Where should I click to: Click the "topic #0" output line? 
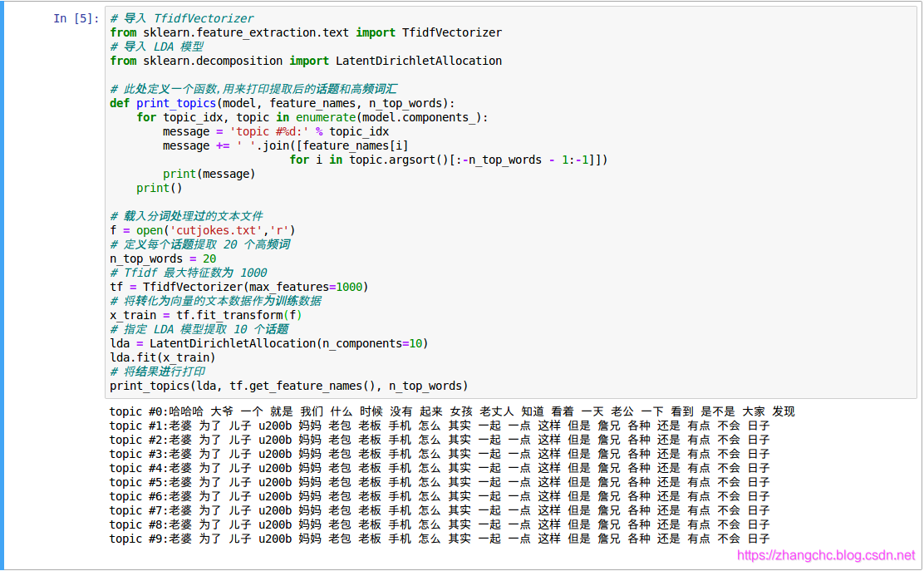(x=452, y=412)
